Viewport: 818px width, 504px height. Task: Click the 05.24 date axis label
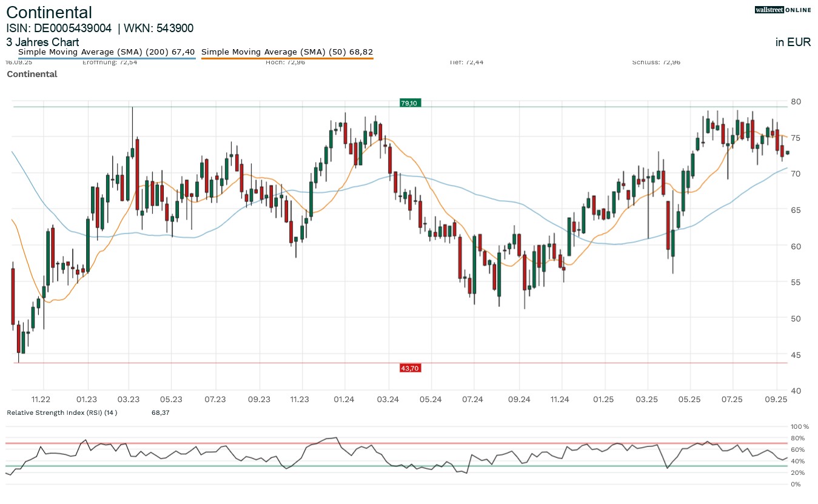430,399
